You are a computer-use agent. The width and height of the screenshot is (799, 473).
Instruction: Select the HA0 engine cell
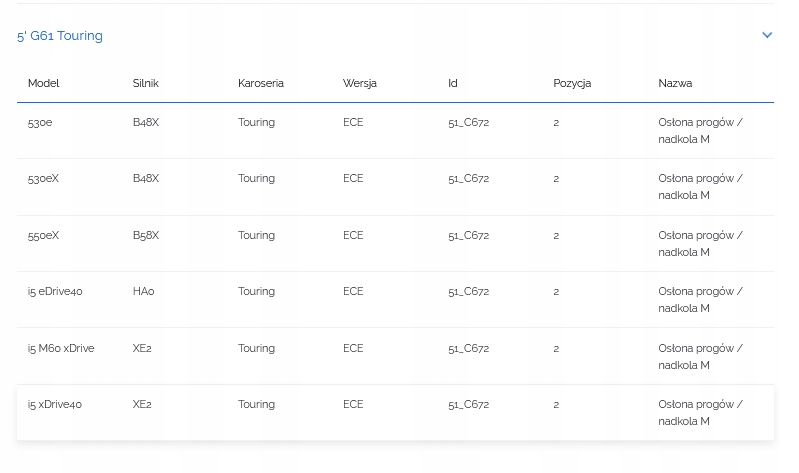(x=144, y=291)
